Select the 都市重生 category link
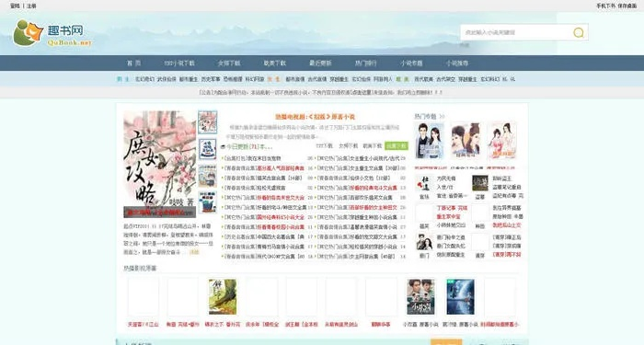The width and height of the screenshot is (644, 345). coord(189,79)
